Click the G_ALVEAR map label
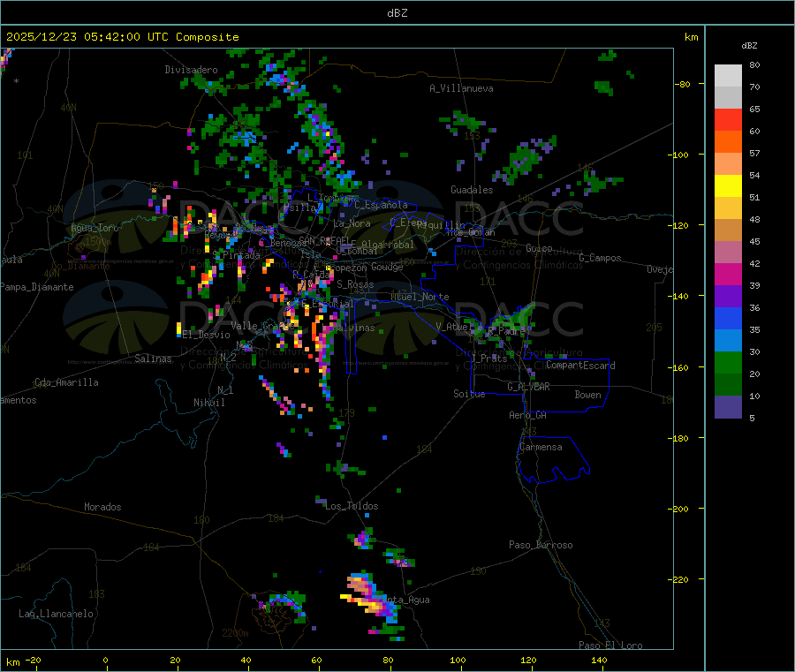The height and width of the screenshot is (672, 795). [x=528, y=387]
